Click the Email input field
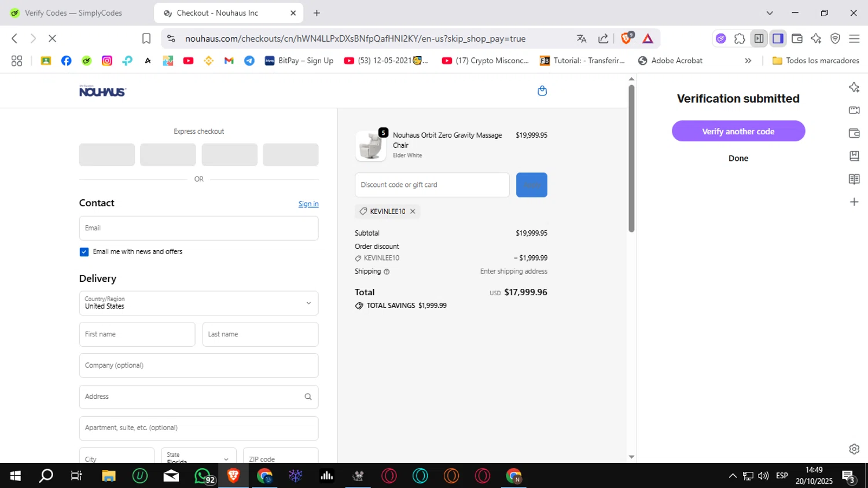The height and width of the screenshot is (488, 868). (198, 228)
